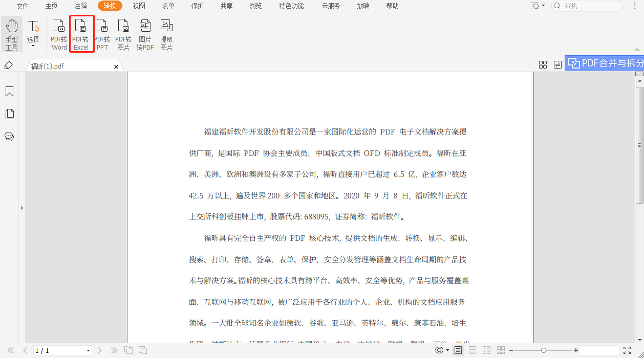
Task: Select the PDF转Excel conversion tool
Action: 81,34
